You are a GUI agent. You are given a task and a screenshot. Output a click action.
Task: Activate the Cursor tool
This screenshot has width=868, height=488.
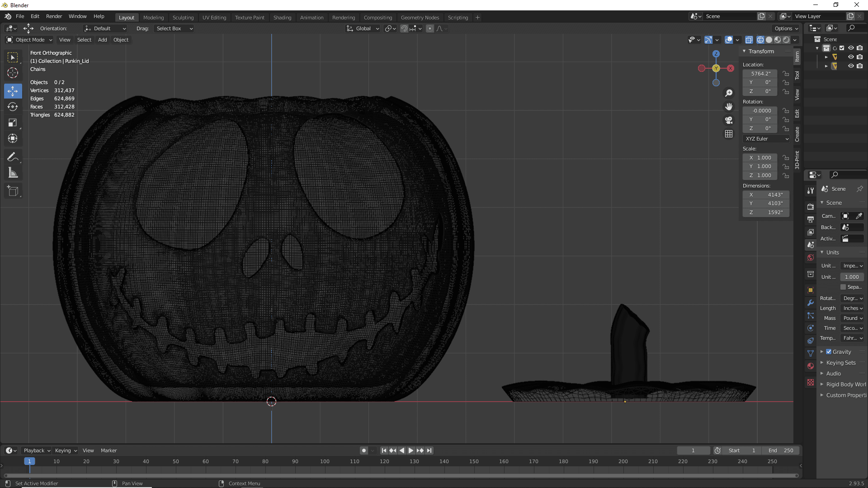(13, 73)
